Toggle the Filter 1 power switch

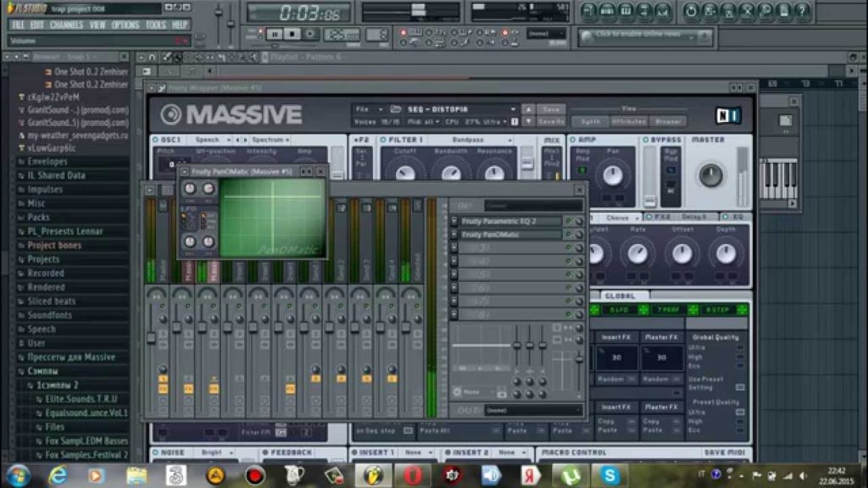(x=383, y=140)
